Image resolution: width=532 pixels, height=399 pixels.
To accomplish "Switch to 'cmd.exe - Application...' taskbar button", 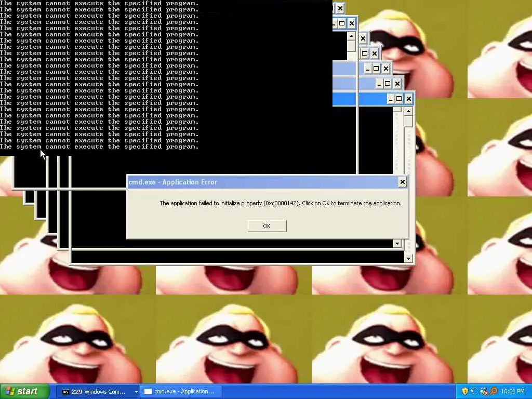I will [181, 392].
